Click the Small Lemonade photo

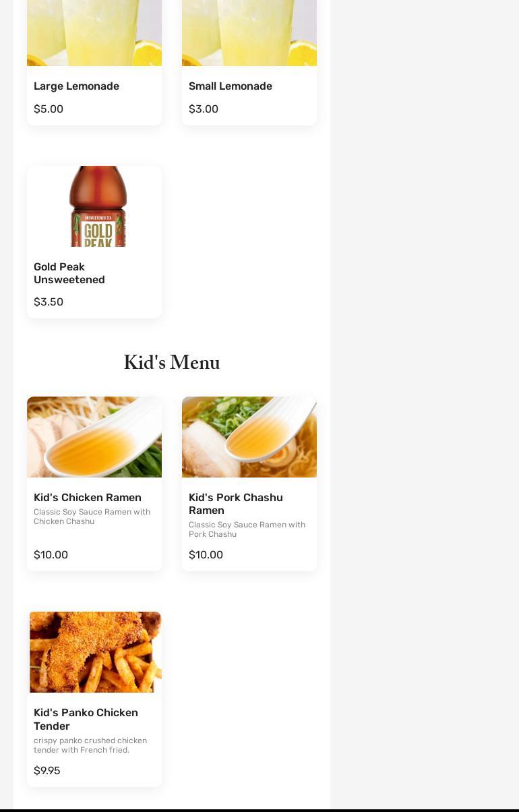(x=249, y=32)
